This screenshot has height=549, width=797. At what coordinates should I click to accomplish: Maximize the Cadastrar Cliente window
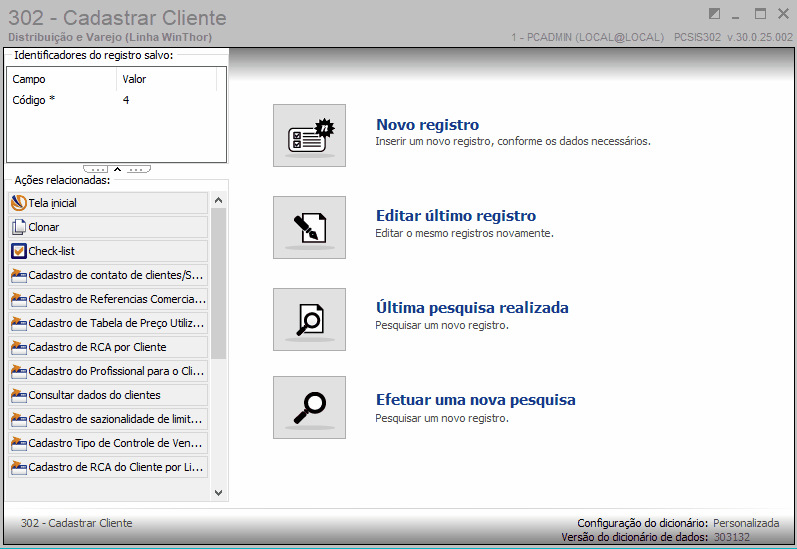760,14
